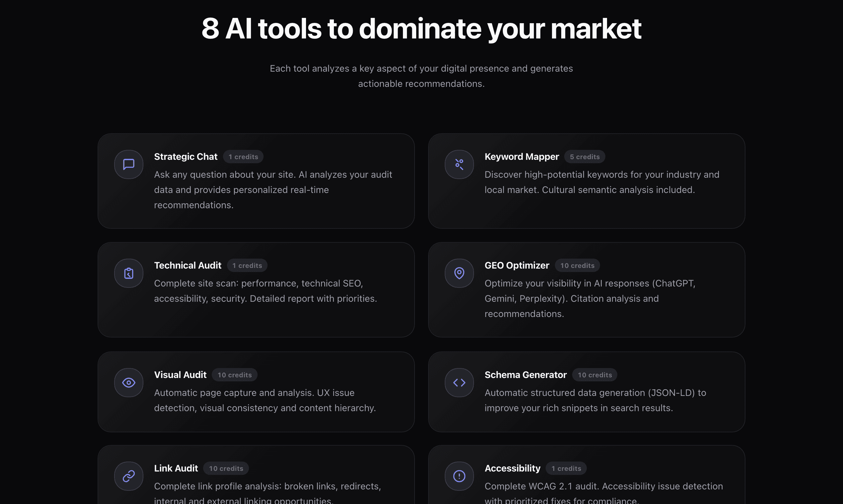
Task: Open the GEO Optimizer tool card
Action: coord(586,290)
